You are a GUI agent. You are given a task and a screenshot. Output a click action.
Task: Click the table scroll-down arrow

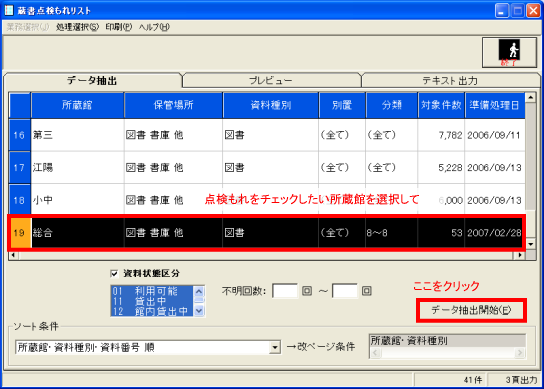(x=530, y=244)
